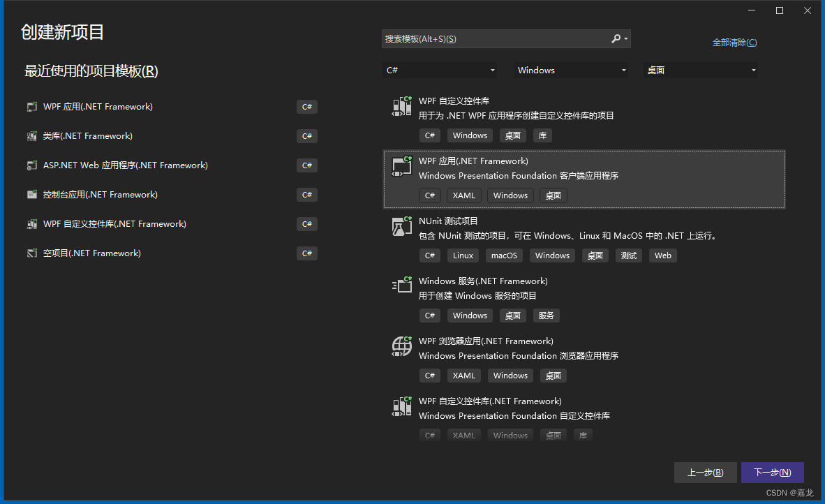This screenshot has width=825, height=504.
Task: Click the 用于创建 Windows 服务的项目 description
Action: point(477,296)
